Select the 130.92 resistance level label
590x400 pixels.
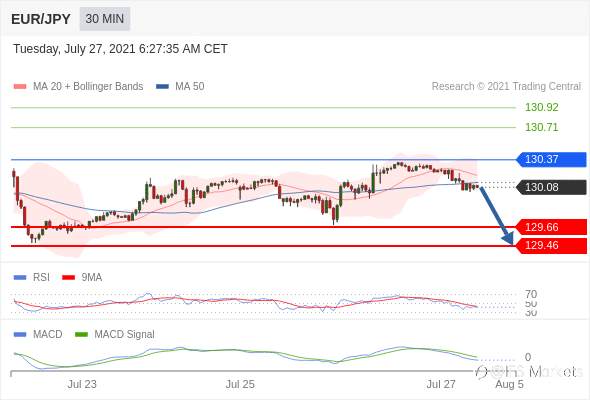tap(541, 108)
